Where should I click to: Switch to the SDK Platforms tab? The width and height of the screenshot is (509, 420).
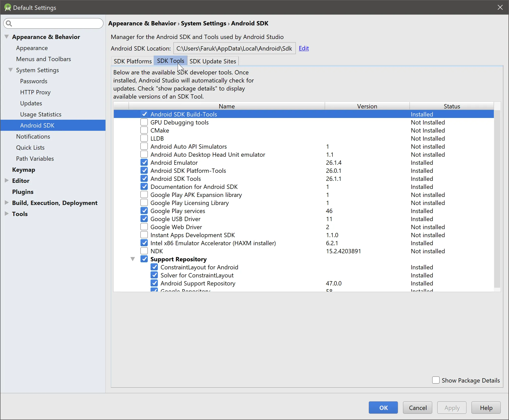pyautogui.click(x=132, y=61)
